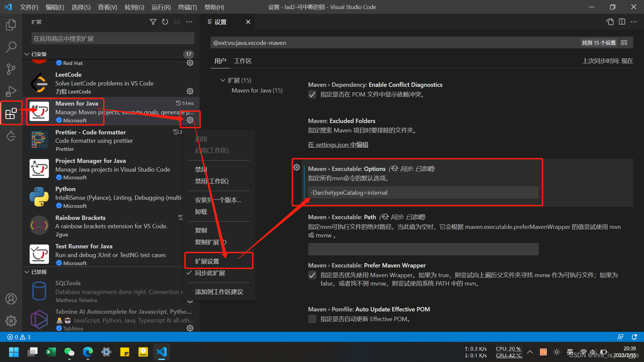Select 扩展设置 in the context menu

(x=207, y=261)
